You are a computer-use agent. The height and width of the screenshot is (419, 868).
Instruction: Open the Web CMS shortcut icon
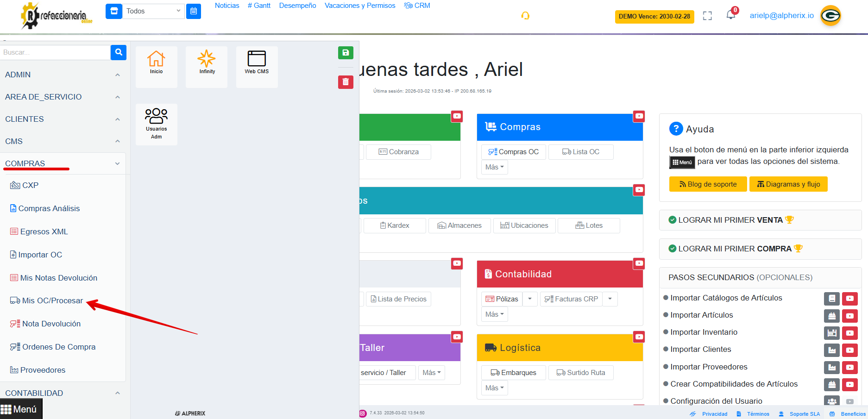(x=257, y=63)
